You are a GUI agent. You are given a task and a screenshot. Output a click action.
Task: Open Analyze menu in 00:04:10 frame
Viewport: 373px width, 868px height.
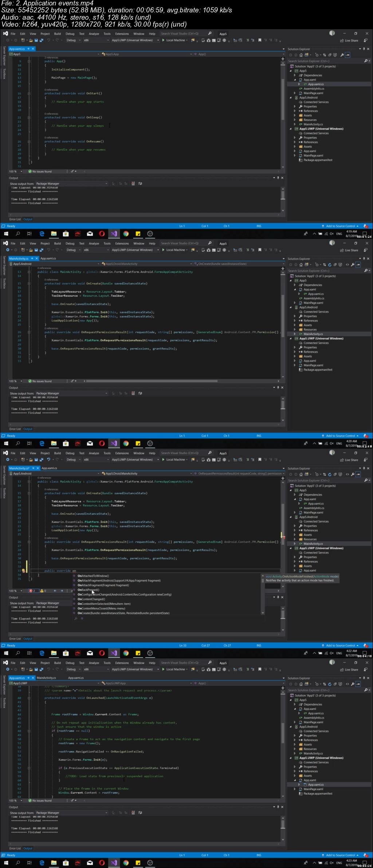pos(94,453)
